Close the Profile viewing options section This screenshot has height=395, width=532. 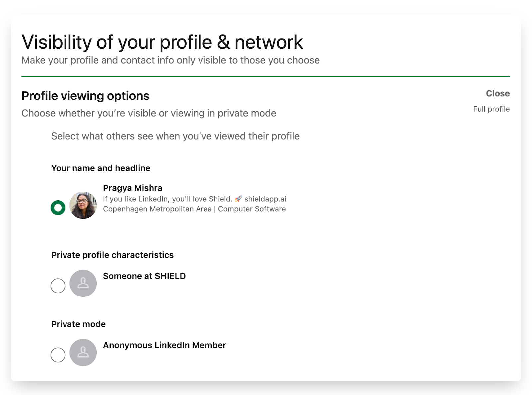coord(498,94)
